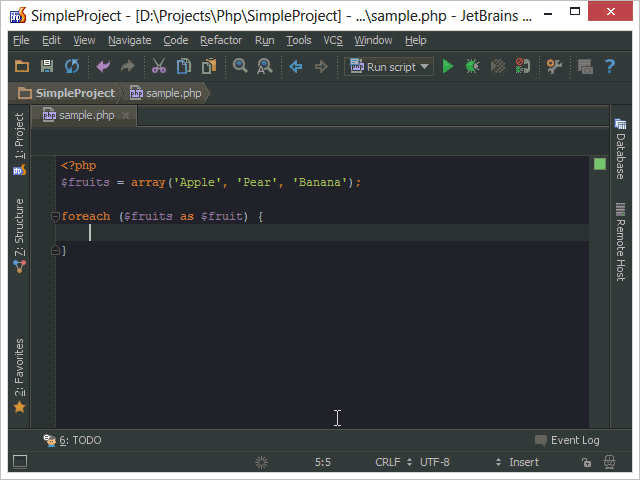Toggle tool window bars via bottom-left icon
640x480 pixels.
click(x=19, y=462)
